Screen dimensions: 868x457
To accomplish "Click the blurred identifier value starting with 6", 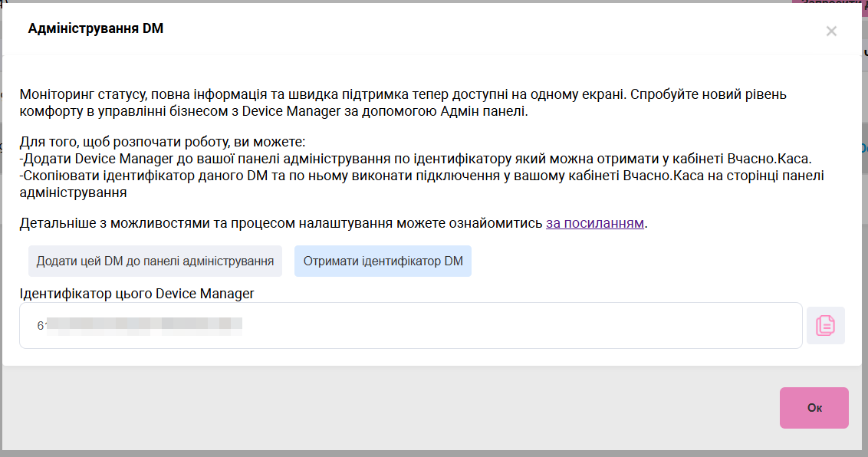I will click(x=140, y=325).
